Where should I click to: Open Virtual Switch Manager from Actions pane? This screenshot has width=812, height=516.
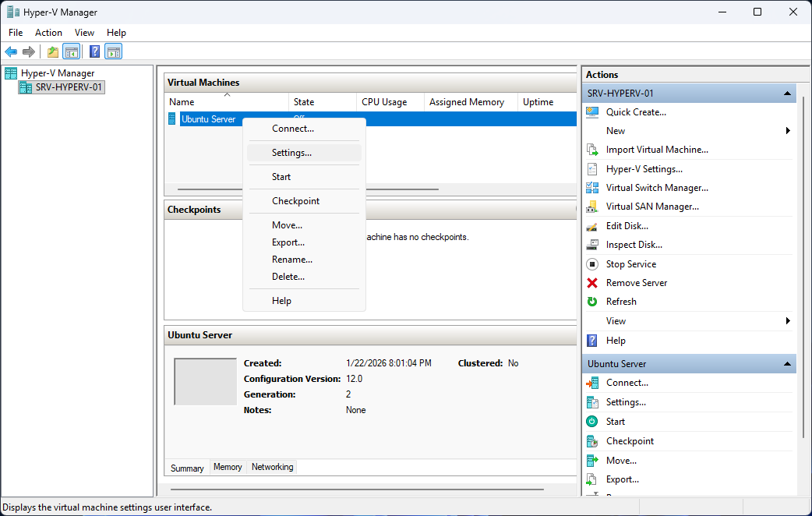point(656,188)
